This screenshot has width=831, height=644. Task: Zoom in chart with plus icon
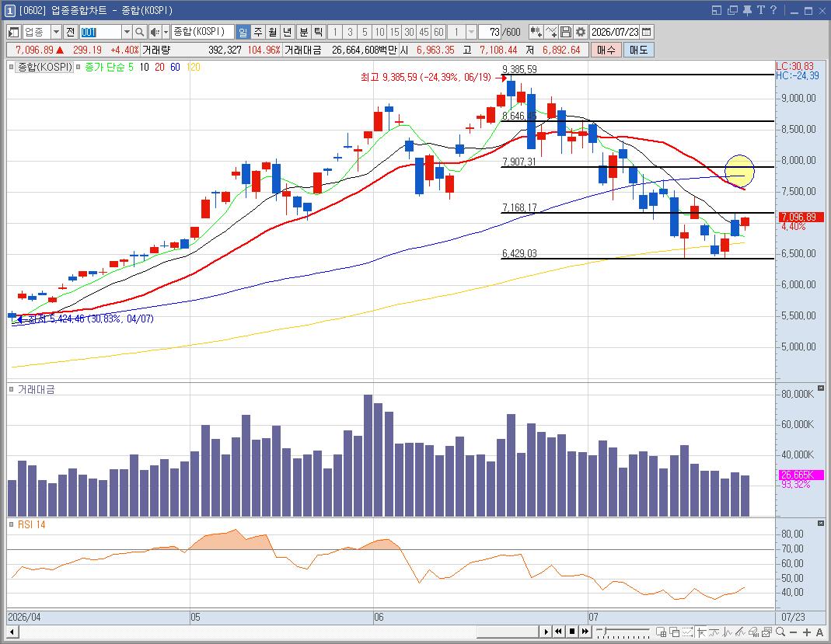(x=807, y=632)
